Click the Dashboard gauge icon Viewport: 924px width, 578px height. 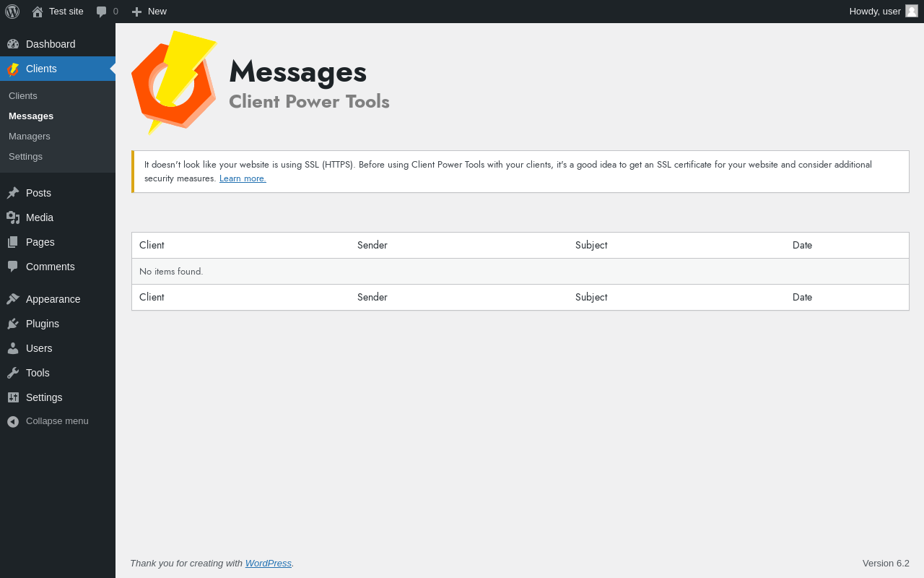coord(13,44)
